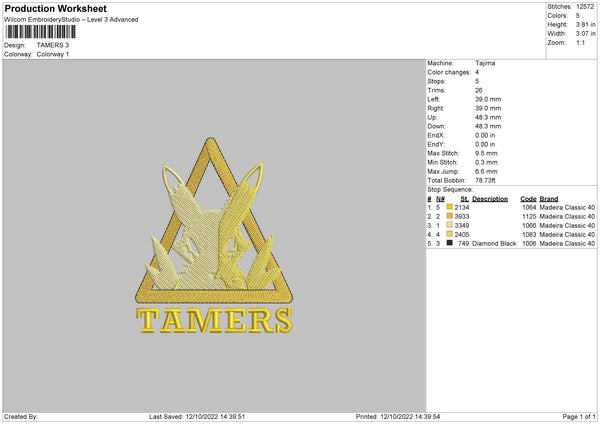Click the color swatch for stop 2, code 1125

click(450, 216)
